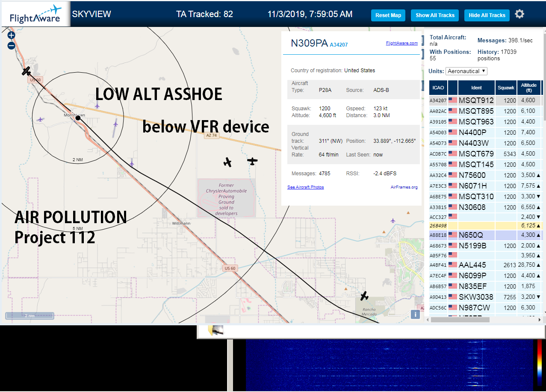Select the MSQT912 aircraft row
Screen dimensions: 546x392
coord(486,100)
